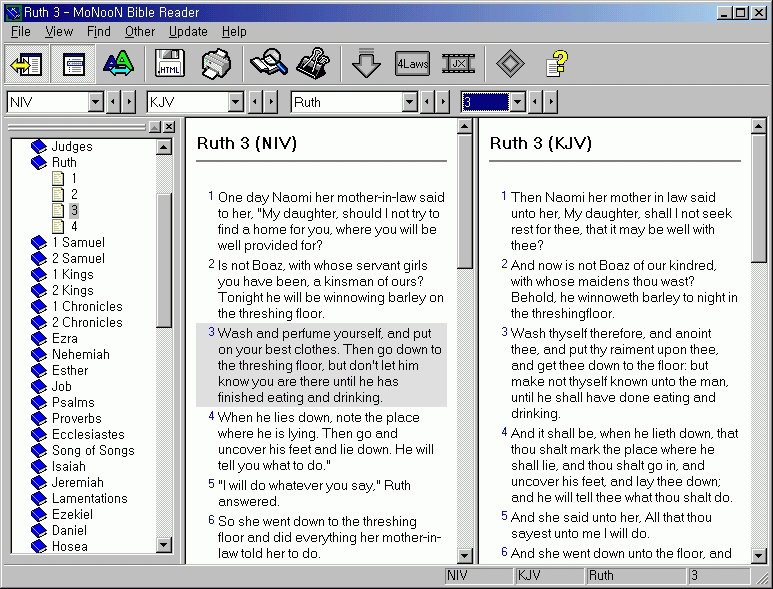
Task: Click the NIV pane scrollbar thumb
Action: (x=464, y=202)
